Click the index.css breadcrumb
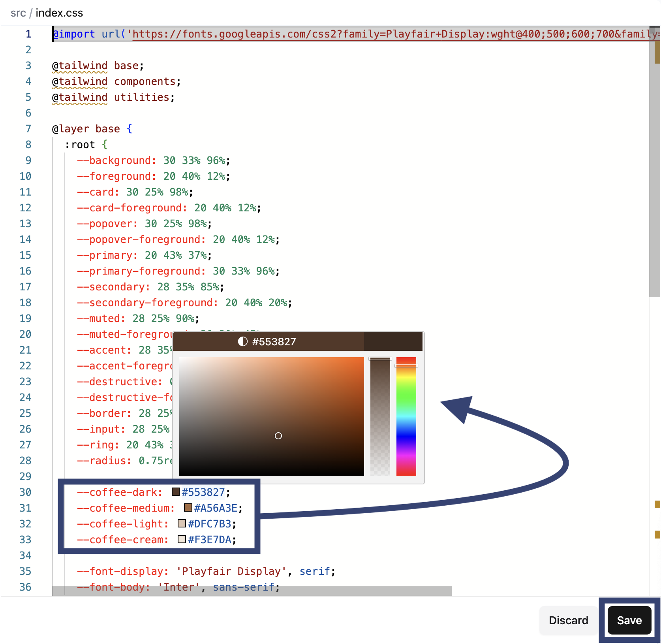The image size is (661, 644). point(59,13)
